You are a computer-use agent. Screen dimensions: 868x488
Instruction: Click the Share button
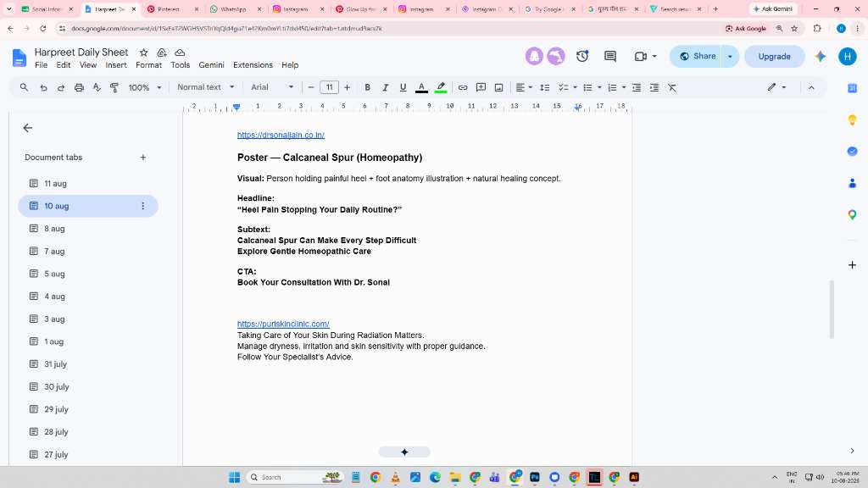tap(697, 56)
